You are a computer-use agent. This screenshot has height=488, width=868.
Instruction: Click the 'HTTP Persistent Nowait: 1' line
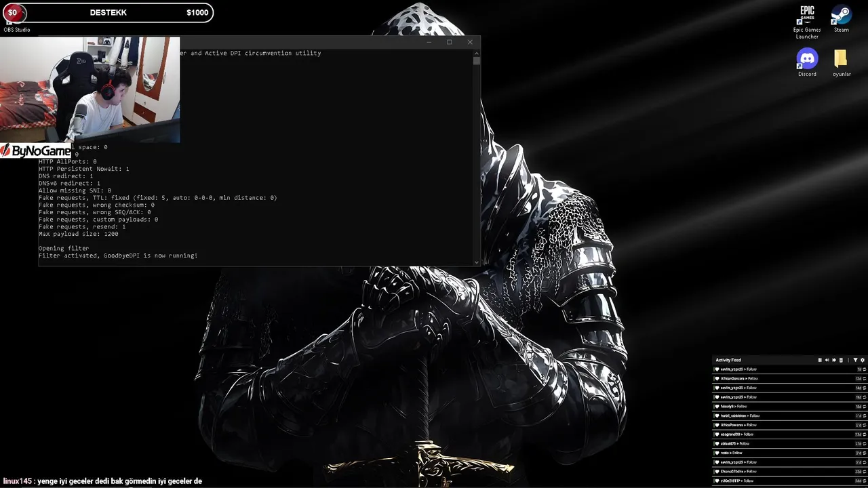(x=83, y=169)
